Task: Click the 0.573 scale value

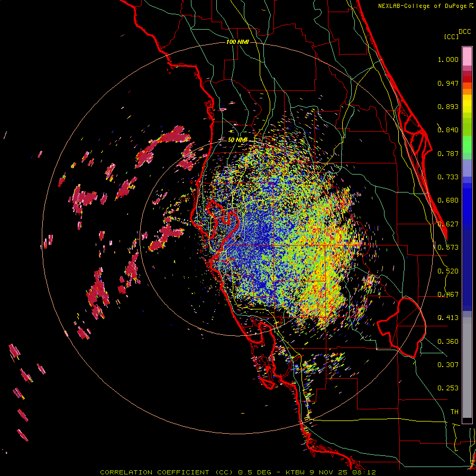Action: [448, 248]
